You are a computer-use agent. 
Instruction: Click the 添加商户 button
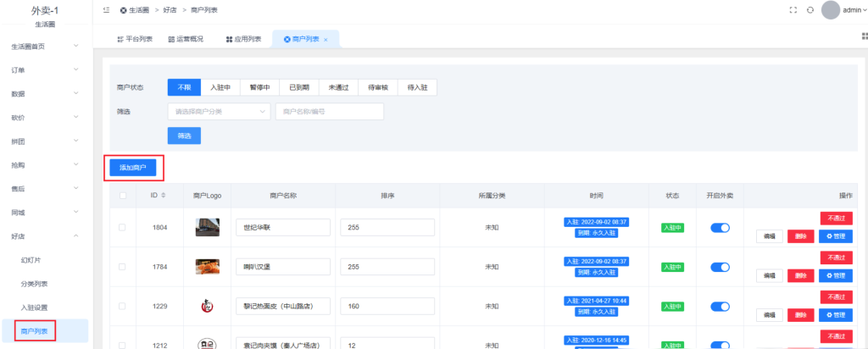(x=133, y=168)
